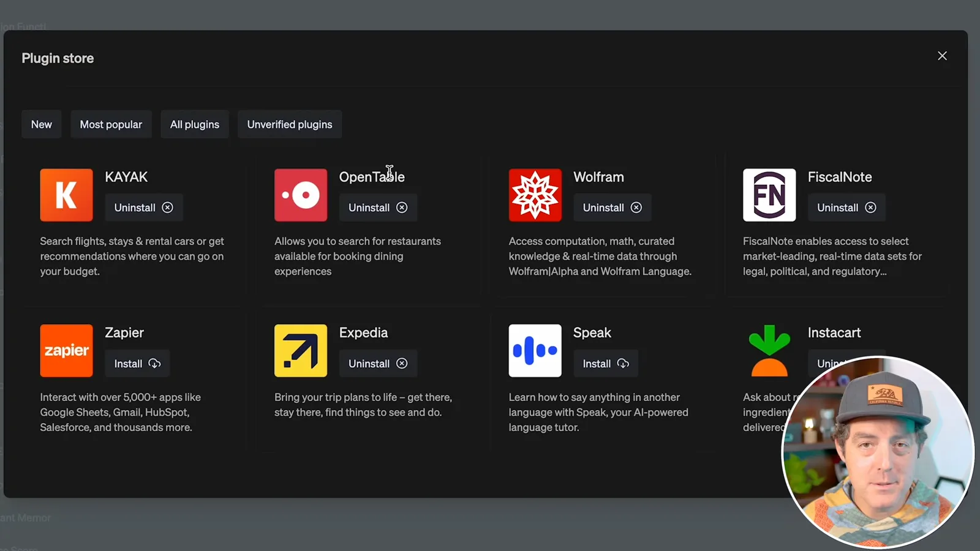
Task: Show the All plugins tab
Action: point(195,124)
